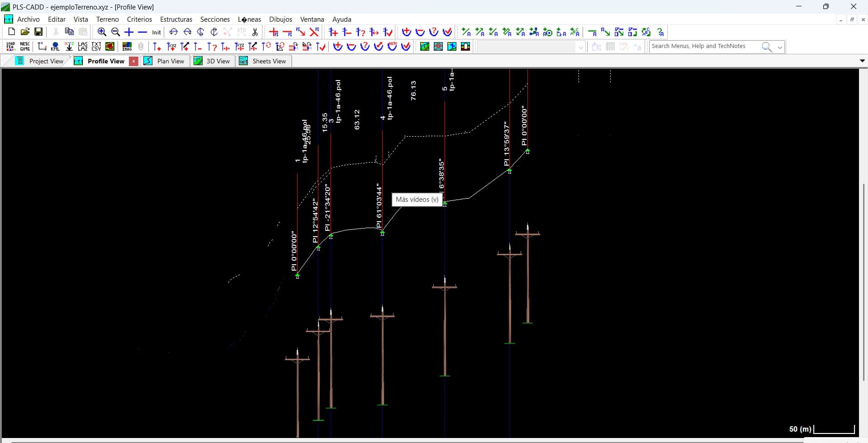Expand the tab list arrow at right
Image resolution: width=868 pixels, height=443 pixels.
point(862,61)
